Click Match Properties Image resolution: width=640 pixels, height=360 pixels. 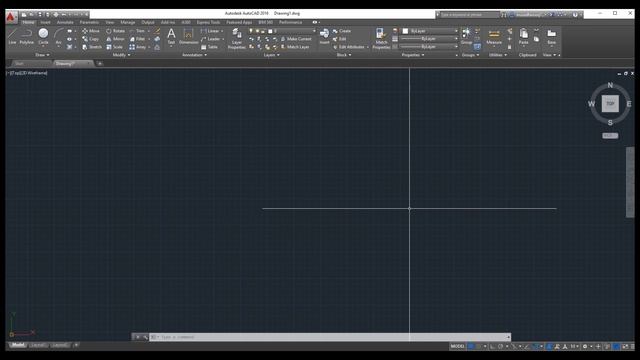click(381, 38)
